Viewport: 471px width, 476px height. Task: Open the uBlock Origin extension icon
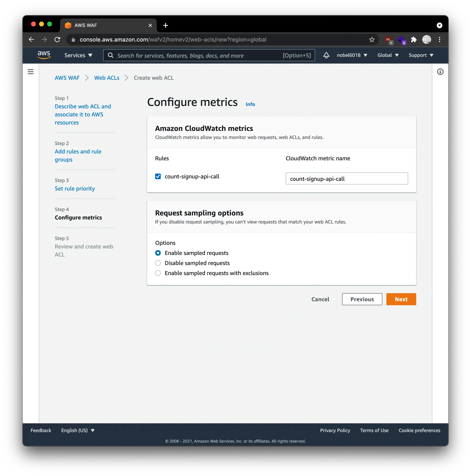coord(388,40)
